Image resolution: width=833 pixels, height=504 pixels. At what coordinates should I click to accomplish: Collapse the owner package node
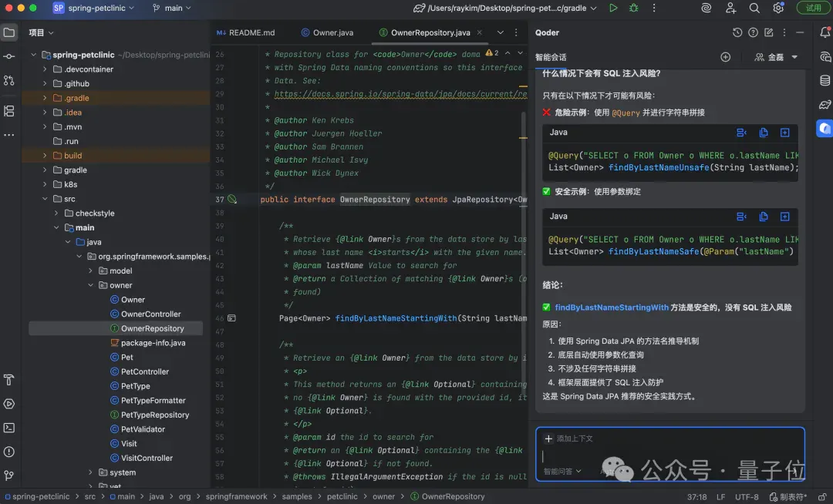tap(90, 285)
